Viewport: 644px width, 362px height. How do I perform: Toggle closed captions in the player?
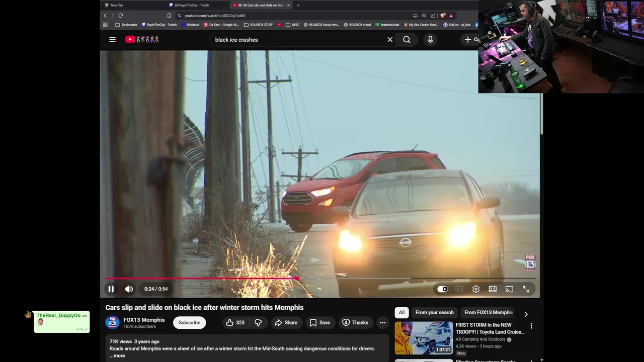coord(459,289)
